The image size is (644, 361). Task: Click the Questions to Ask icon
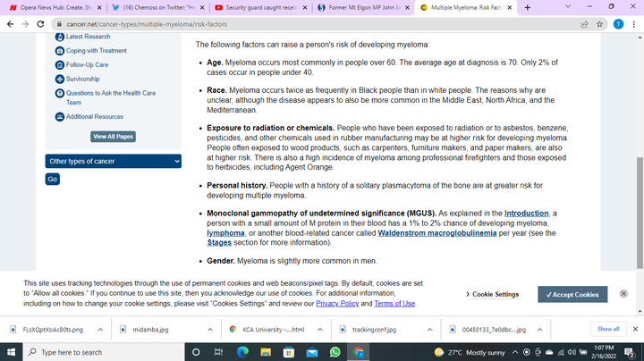tap(60, 93)
